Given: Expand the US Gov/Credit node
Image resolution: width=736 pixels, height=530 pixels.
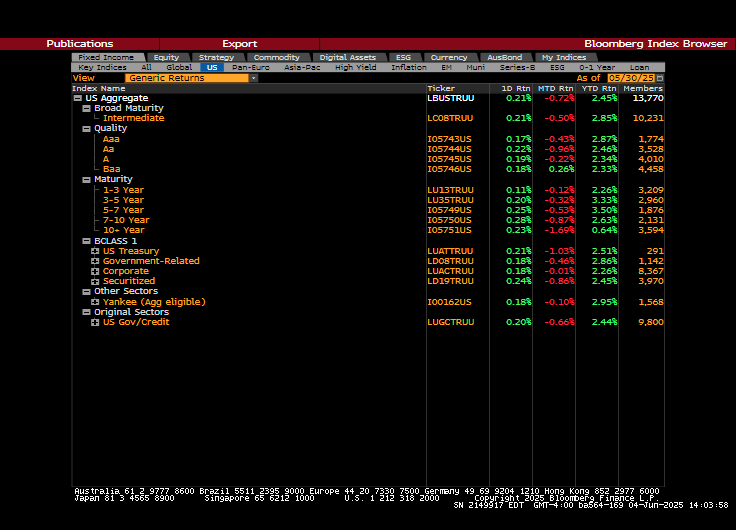Looking at the screenshot, I should click(95, 322).
